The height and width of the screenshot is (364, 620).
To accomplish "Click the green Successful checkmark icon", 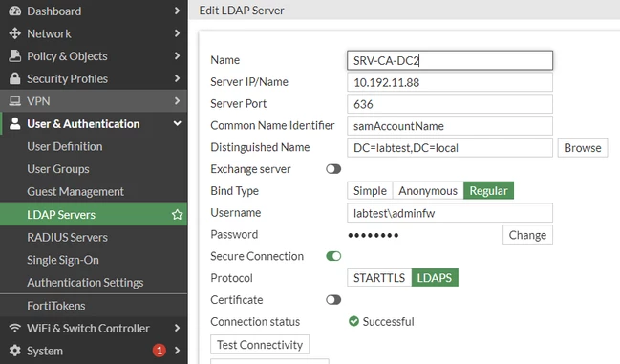I will pyautogui.click(x=353, y=321).
